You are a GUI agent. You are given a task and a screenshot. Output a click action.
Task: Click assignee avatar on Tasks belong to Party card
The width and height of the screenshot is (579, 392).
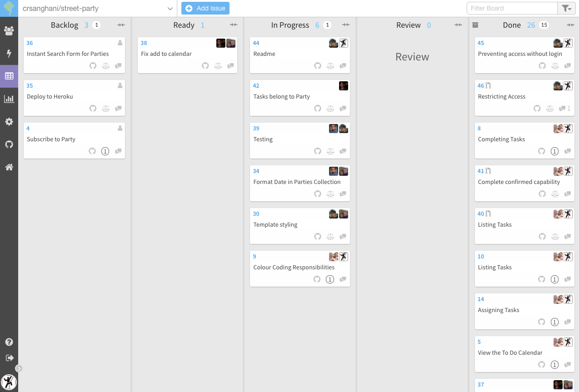(344, 86)
